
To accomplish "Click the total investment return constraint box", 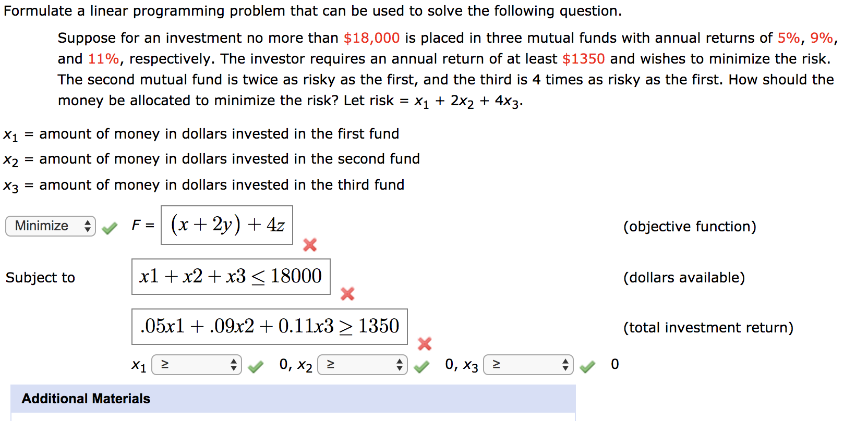I will [x=269, y=327].
